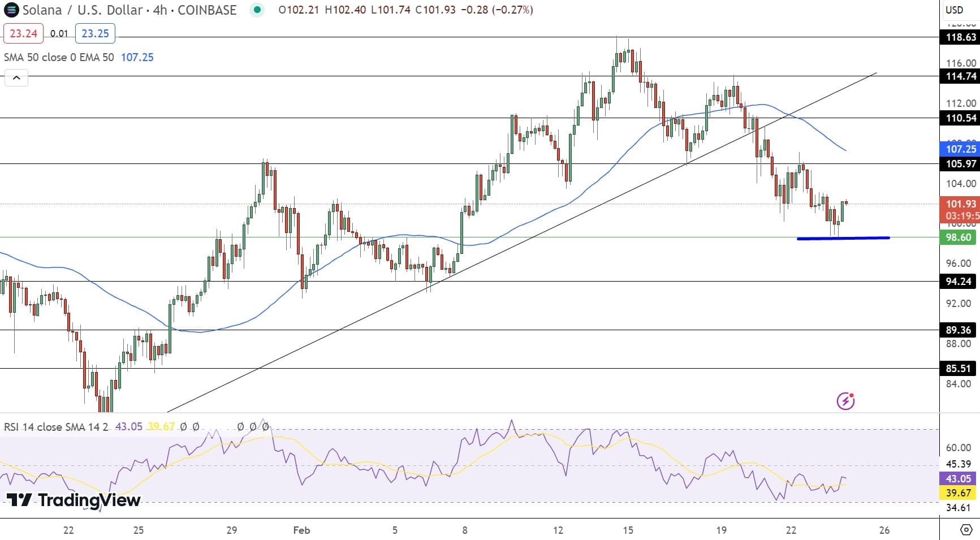Click the 107.25 EMA price label on the price axis
This screenshot has height=540, width=980.
960,149
